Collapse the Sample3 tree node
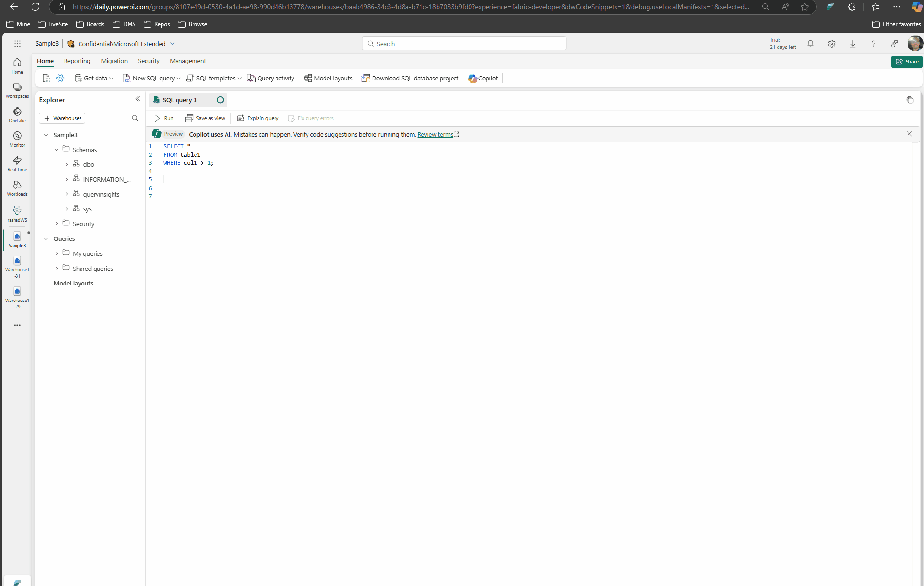 (46, 135)
